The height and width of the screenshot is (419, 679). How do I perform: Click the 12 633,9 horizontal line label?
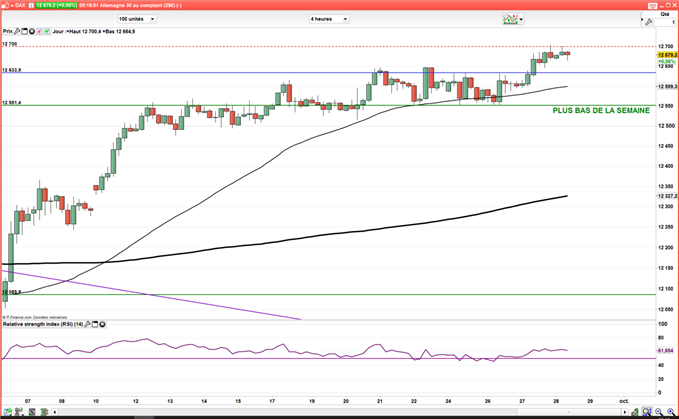[12, 70]
